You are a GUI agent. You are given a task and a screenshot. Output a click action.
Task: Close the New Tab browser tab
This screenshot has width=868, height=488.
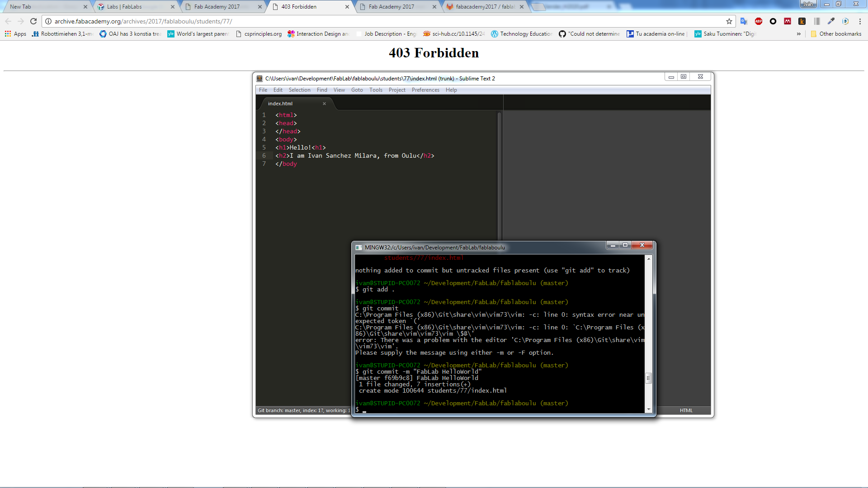(x=85, y=7)
